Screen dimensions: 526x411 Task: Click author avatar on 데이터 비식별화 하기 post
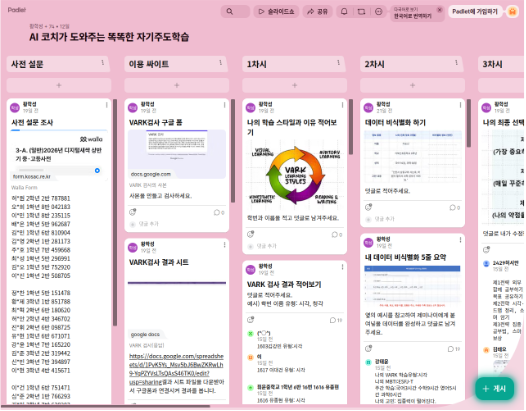click(x=369, y=107)
